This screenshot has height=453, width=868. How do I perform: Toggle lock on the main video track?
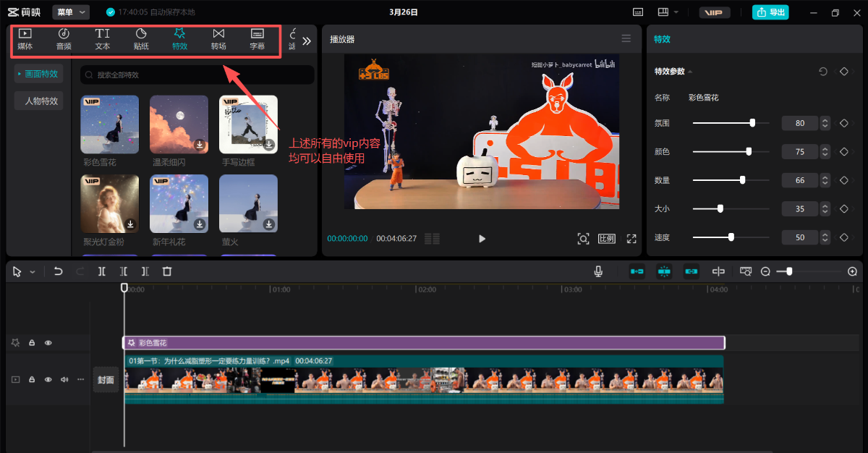[32, 379]
